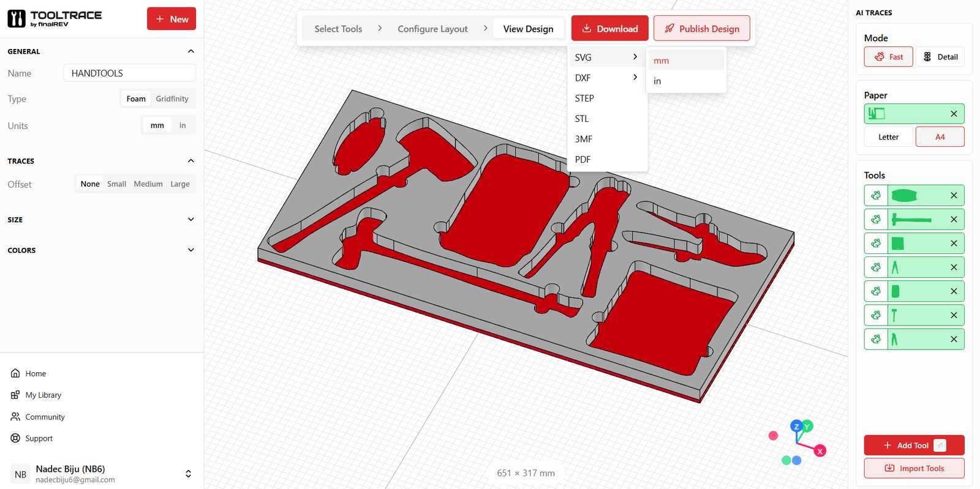Remove the hammer tool with its X

(x=954, y=219)
